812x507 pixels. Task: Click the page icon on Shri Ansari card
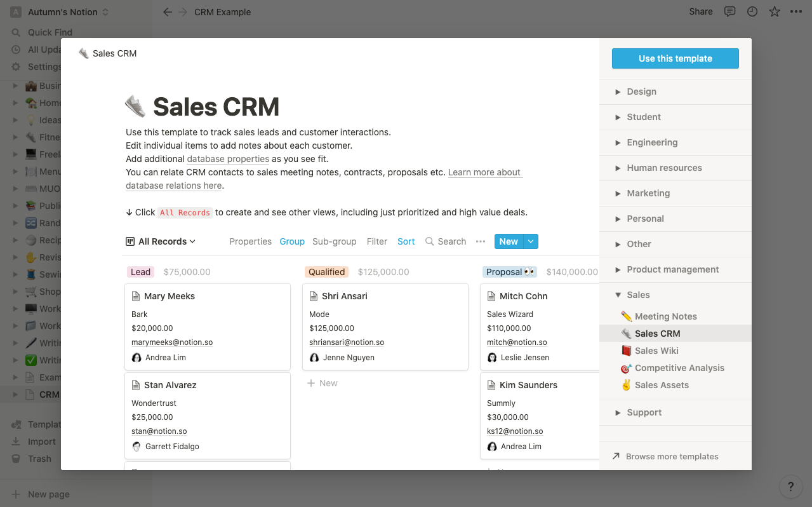[x=314, y=296]
